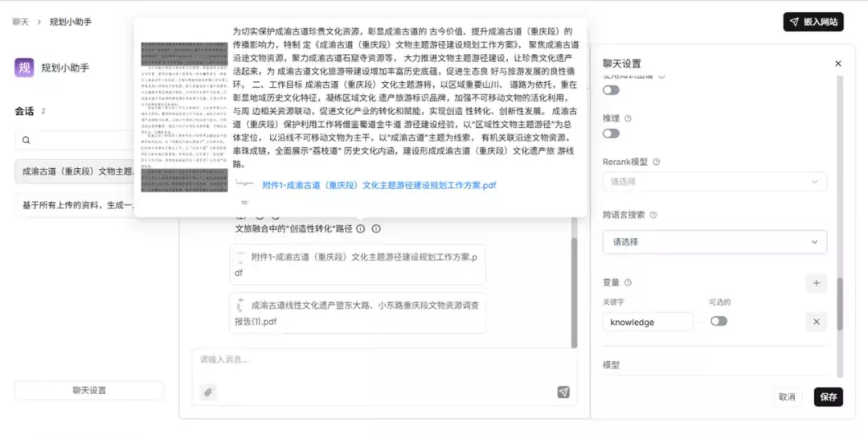Click the send message paper plane icon
Image resolution: width=868 pixels, height=440 pixels.
pos(563,392)
